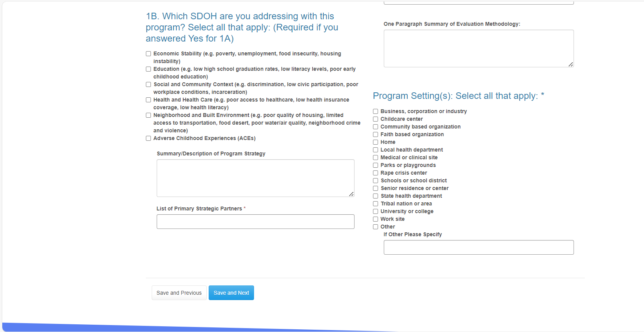Enable Health and Health Care option
Image resolution: width=644 pixels, height=332 pixels.
coord(148,100)
